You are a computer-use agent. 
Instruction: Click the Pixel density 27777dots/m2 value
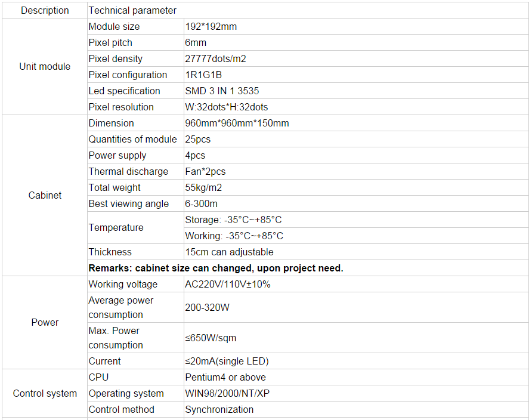pos(215,58)
